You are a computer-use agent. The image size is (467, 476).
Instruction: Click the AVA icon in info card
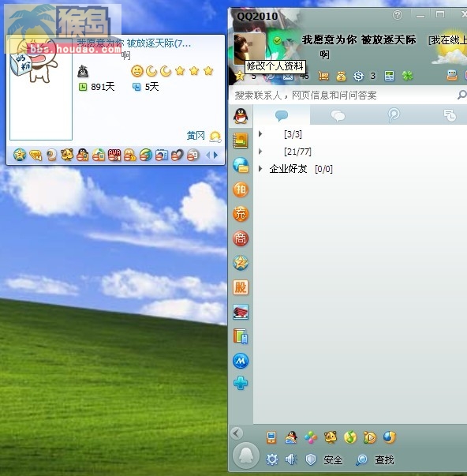tap(114, 155)
